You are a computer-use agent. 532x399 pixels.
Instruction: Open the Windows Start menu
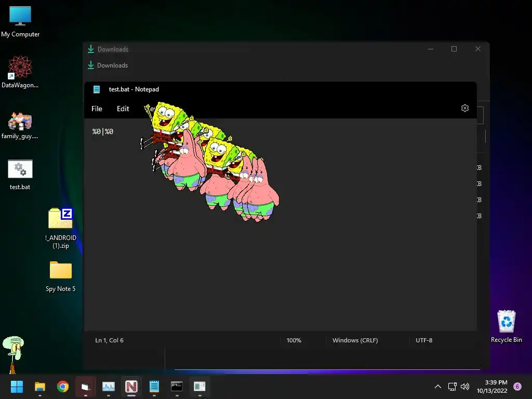pyautogui.click(x=17, y=387)
